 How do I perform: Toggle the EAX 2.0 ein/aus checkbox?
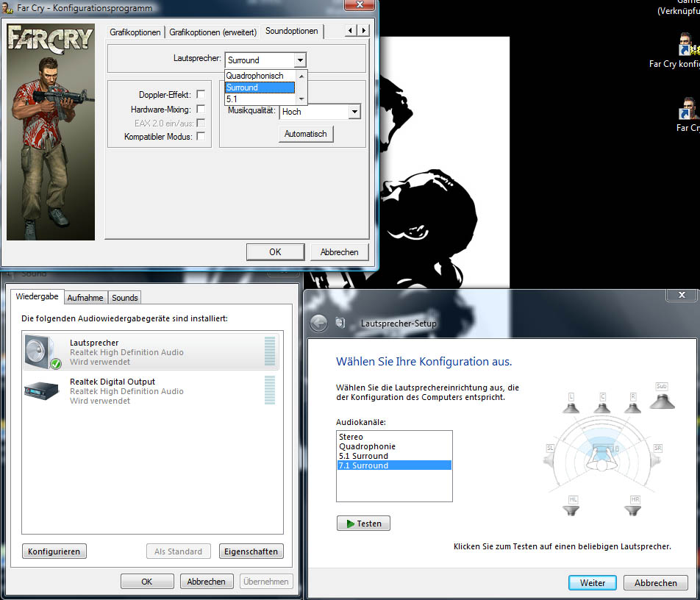(x=201, y=123)
